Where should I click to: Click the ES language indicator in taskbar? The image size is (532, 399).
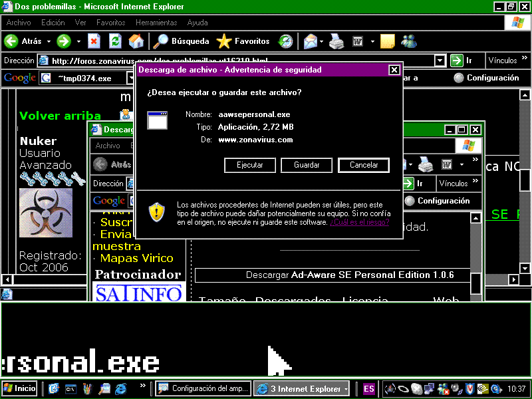tap(368, 389)
